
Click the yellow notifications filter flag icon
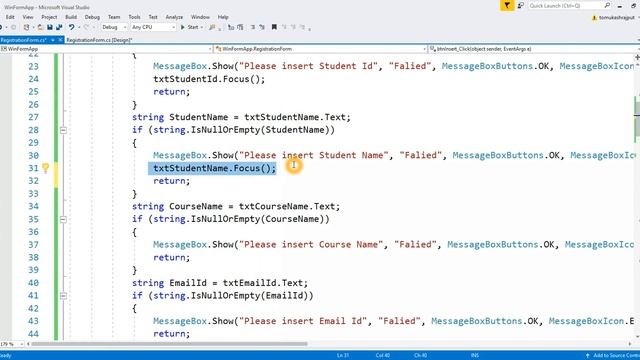(x=507, y=5)
